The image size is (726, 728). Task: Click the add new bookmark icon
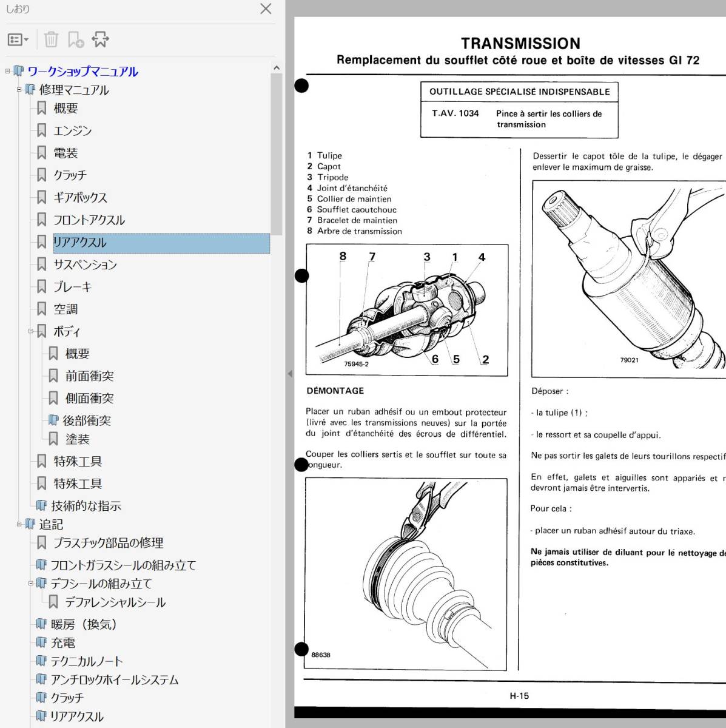[x=76, y=40]
